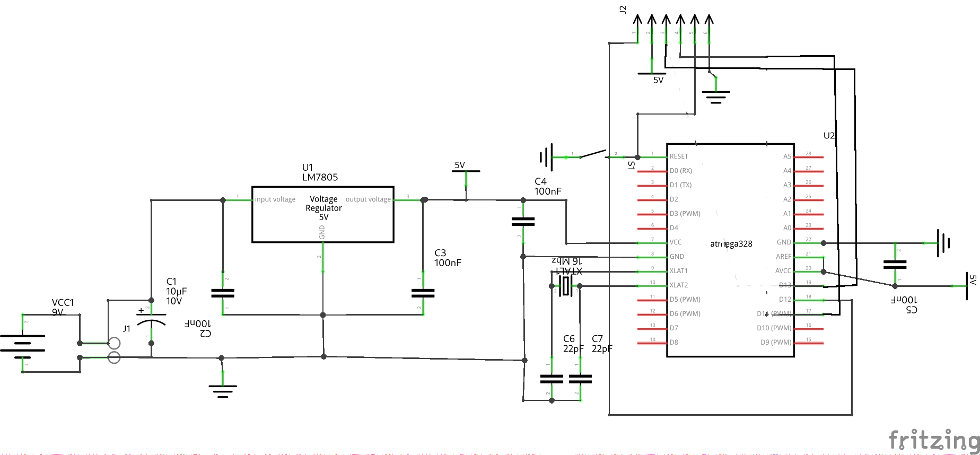
Task: Click the 'U1 LM7805' part label
Action: coord(320,172)
